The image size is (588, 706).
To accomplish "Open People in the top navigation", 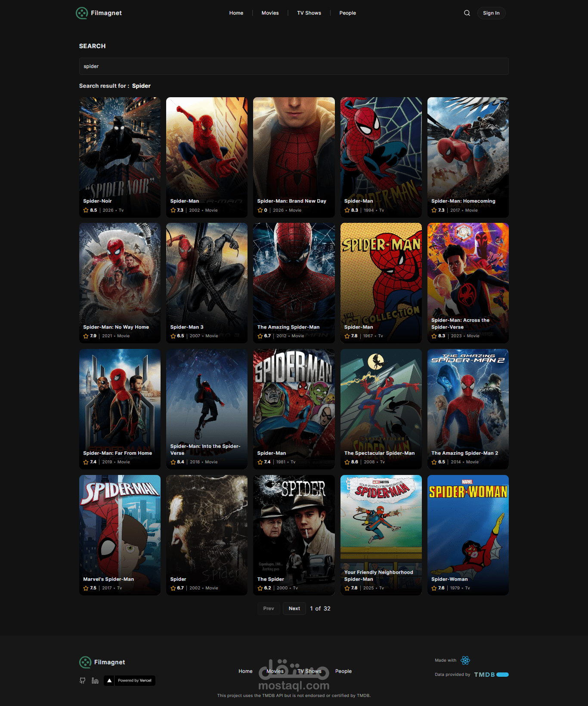I will coord(348,13).
